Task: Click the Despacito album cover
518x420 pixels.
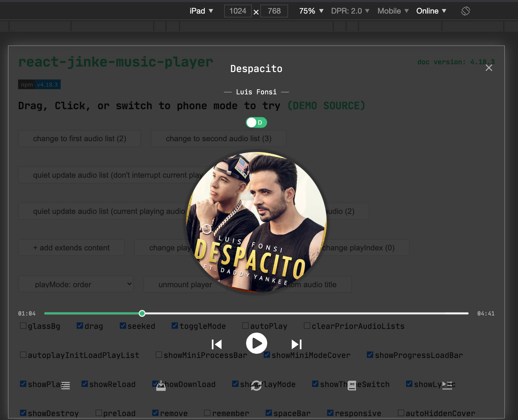Action: pos(256,222)
